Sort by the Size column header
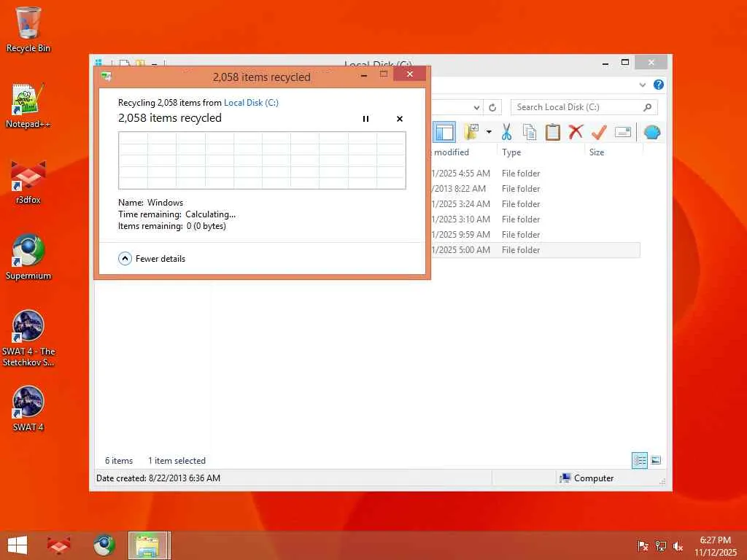This screenshot has height=560, width=747. coord(597,152)
